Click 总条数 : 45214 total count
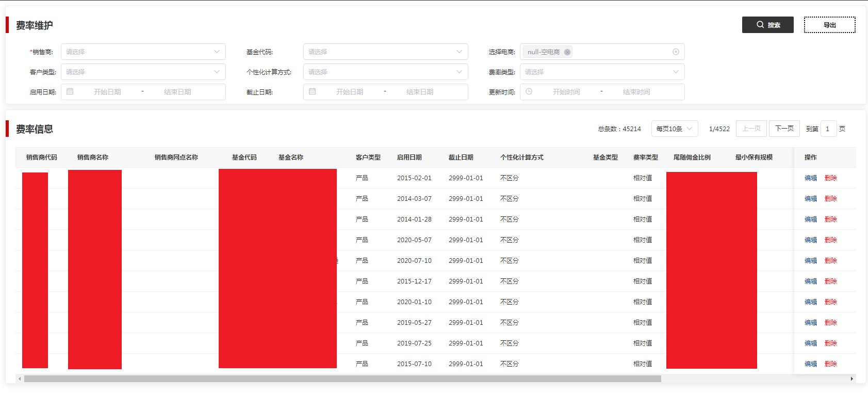The height and width of the screenshot is (394, 868). [619, 129]
